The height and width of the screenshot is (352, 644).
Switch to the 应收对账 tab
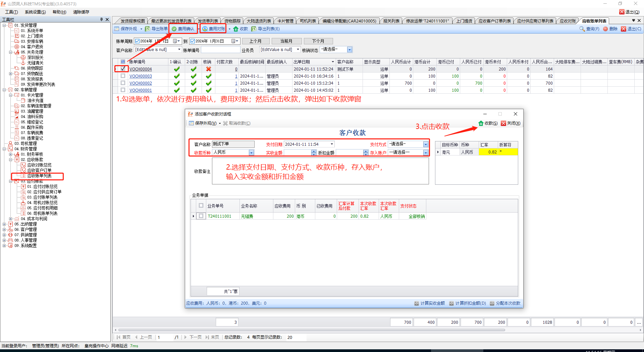(x=568, y=21)
